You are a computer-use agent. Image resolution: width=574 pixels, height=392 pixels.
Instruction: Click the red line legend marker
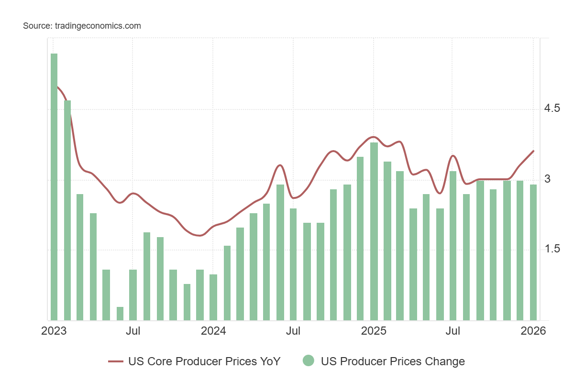click(116, 361)
